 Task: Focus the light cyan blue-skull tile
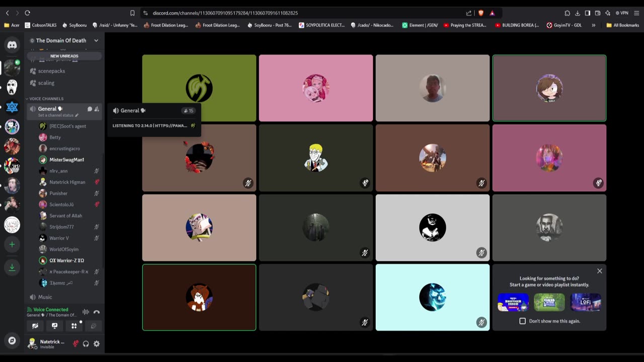tap(433, 297)
